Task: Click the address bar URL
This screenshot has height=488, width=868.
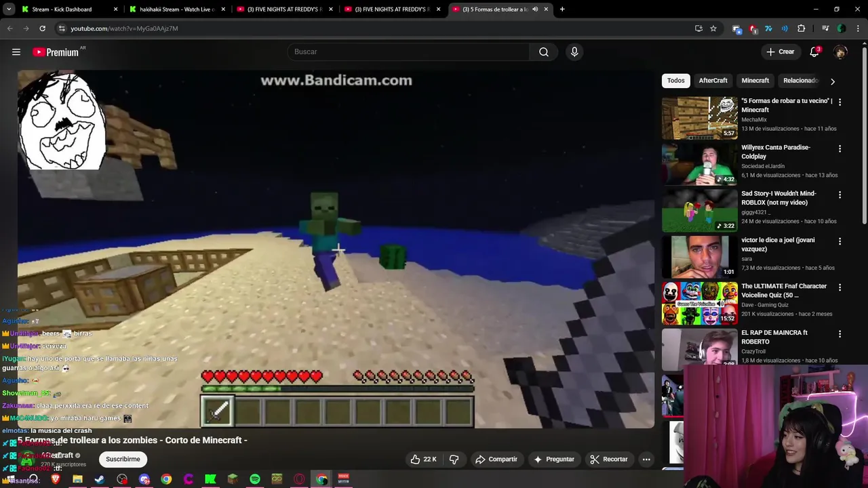Action: pyautogui.click(x=124, y=28)
